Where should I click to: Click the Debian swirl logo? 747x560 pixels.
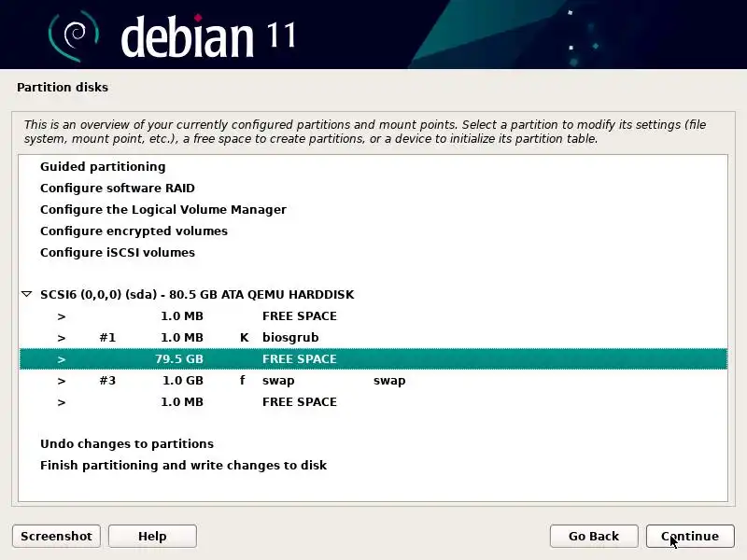pyautogui.click(x=73, y=35)
